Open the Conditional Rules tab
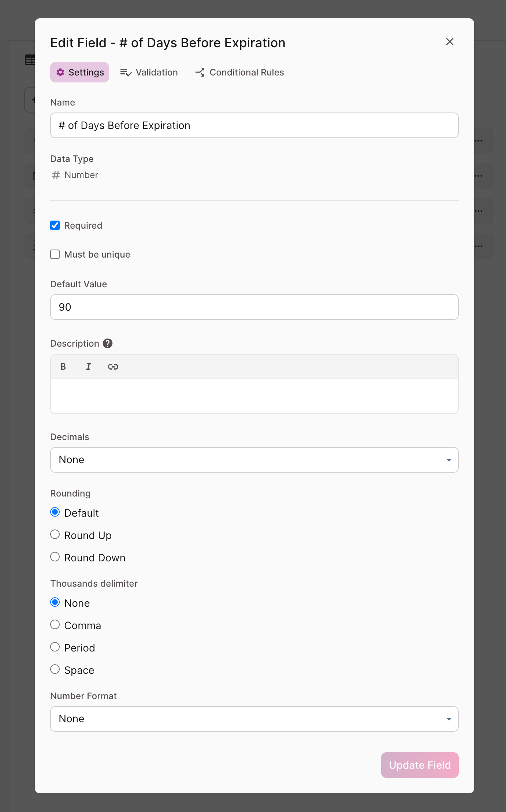Screen dimensions: 506x812 click(240, 72)
